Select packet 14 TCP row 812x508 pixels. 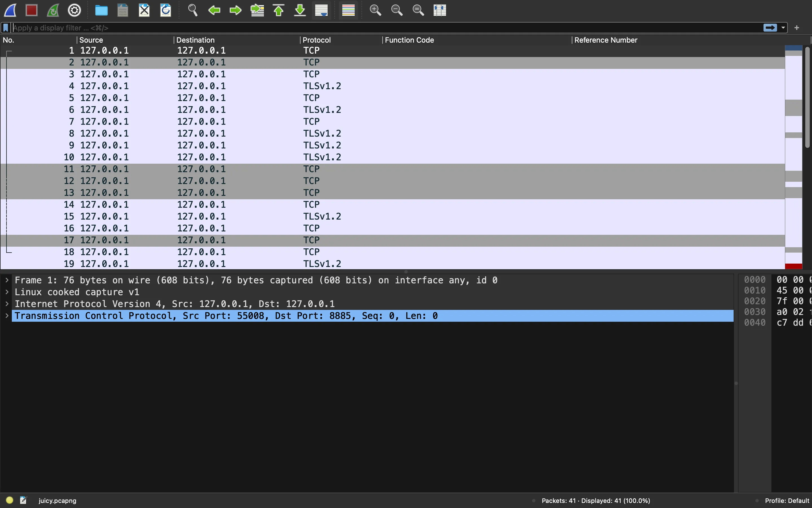pyautogui.click(x=392, y=205)
